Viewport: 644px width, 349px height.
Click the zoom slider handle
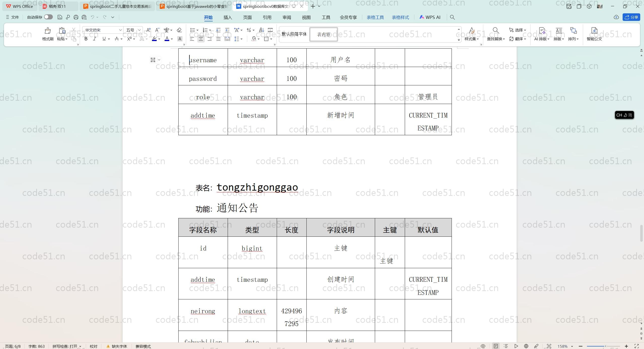[x=606, y=346]
